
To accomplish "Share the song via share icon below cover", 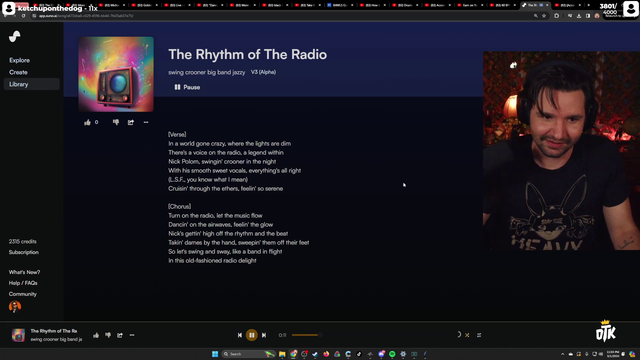I will (131, 122).
